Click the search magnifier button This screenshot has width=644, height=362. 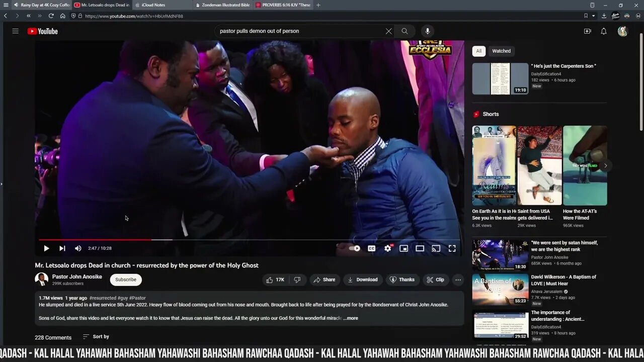click(405, 31)
